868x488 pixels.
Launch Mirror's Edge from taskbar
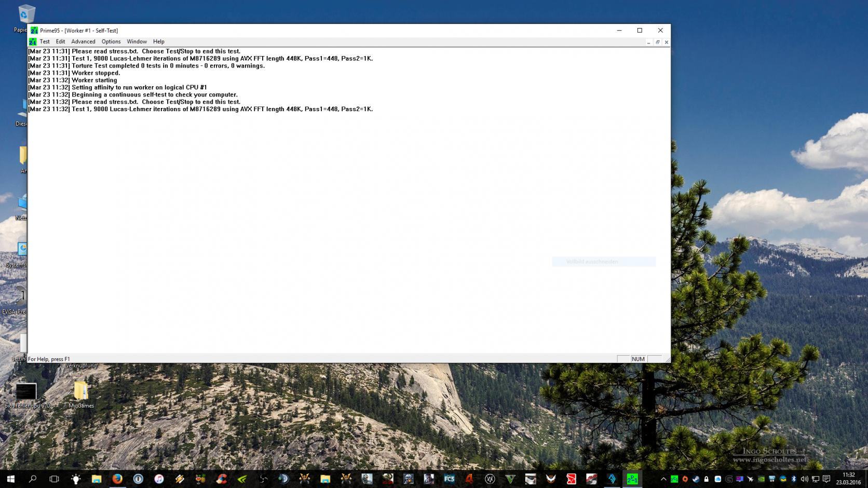coord(571,479)
